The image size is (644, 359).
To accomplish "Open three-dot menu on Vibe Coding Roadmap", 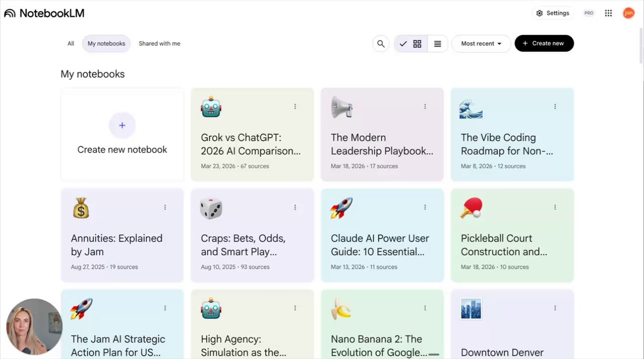I will [x=555, y=107].
